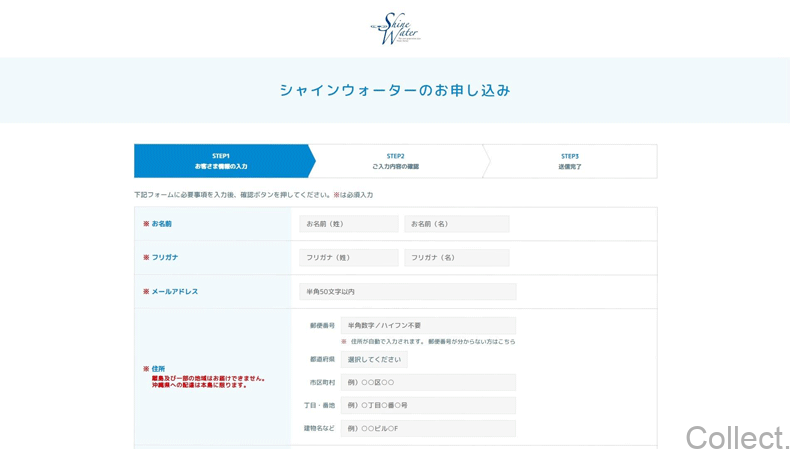This screenshot has height=449, width=790.
Task: Click the フリガナ field label
Action: pos(165,258)
